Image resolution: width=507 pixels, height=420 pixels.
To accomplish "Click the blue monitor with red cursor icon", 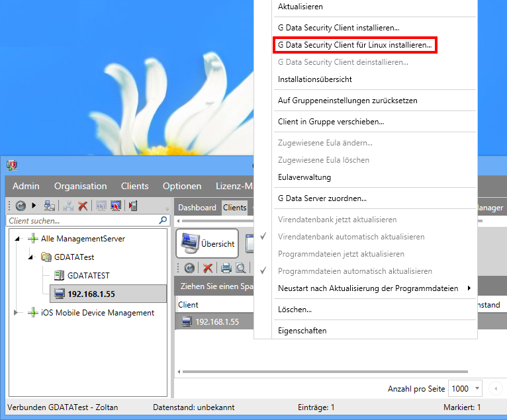I will coord(115,206).
